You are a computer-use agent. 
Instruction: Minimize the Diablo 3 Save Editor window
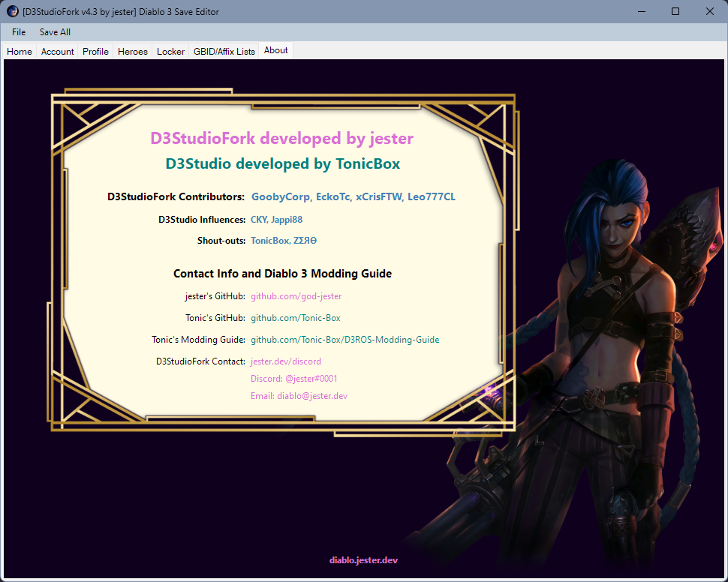click(642, 11)
